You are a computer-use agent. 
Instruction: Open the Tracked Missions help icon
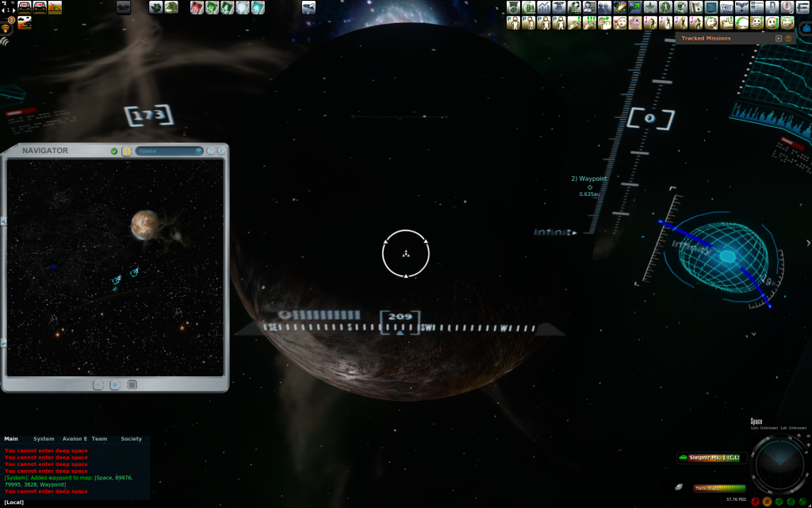[788, 38]
